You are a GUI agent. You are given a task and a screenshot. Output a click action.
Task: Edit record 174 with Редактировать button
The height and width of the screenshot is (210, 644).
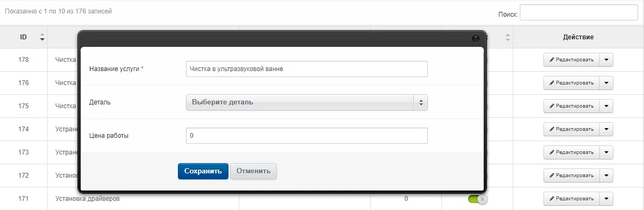click(x=572, y=129)
